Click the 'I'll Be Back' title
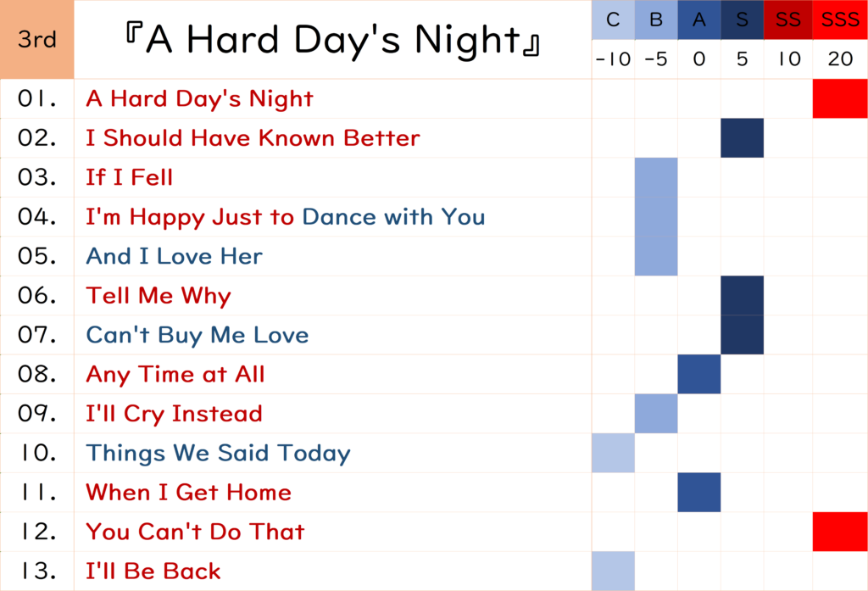868x591 pixels. [153, 571]
